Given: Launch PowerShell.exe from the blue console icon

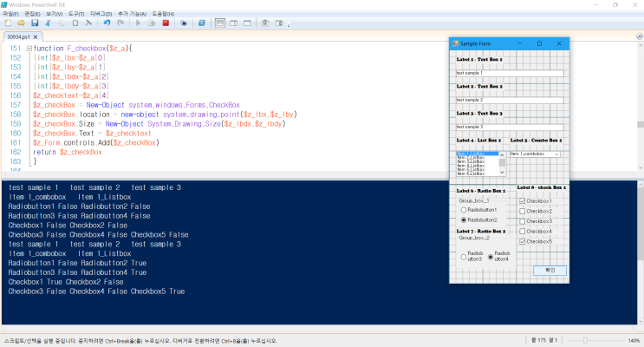Looking at the screenshot, I should tap(202, 23).
